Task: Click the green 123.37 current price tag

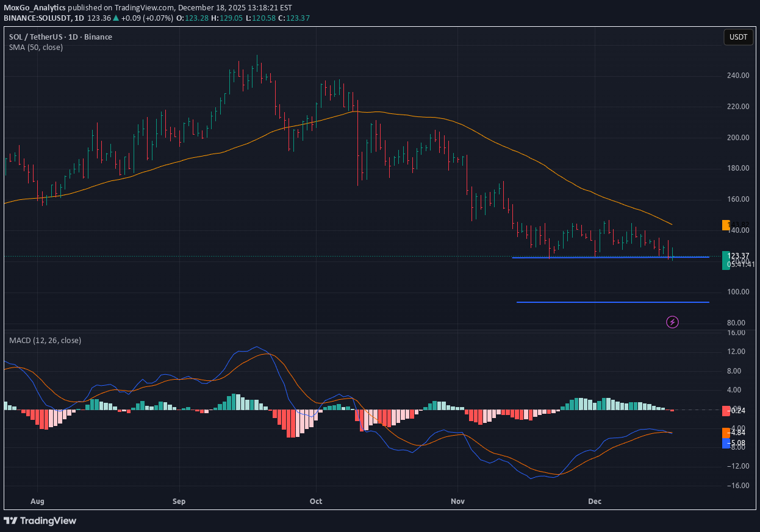Action: pyautogui.click(x=739, y=256)
